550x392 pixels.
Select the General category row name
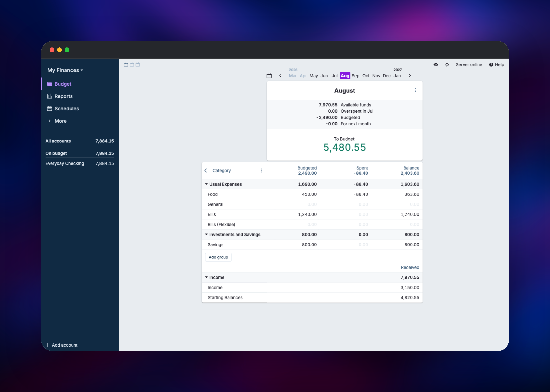pos(215,205)
